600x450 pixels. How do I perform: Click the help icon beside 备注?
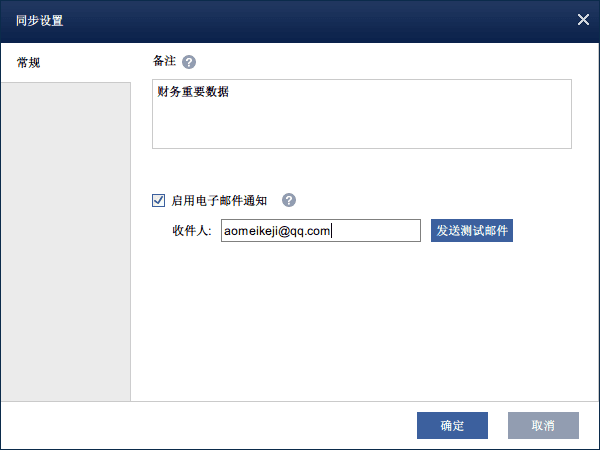tap(189, 62)
